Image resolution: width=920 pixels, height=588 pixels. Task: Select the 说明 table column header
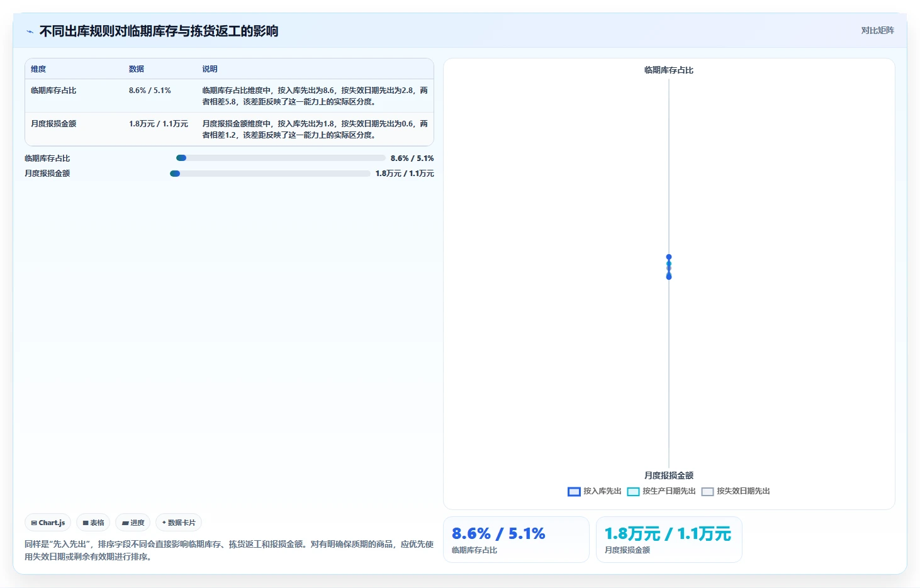tap(210, 69)
